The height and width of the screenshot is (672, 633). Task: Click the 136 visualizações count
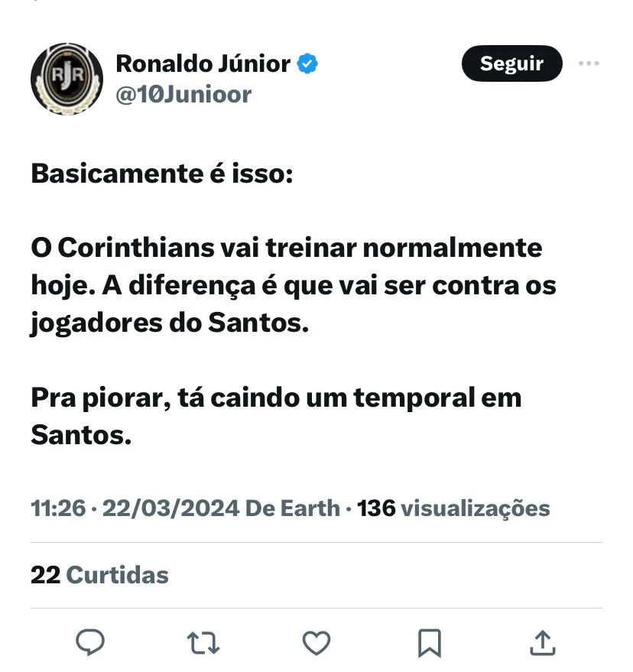click(x=454, y=508)
